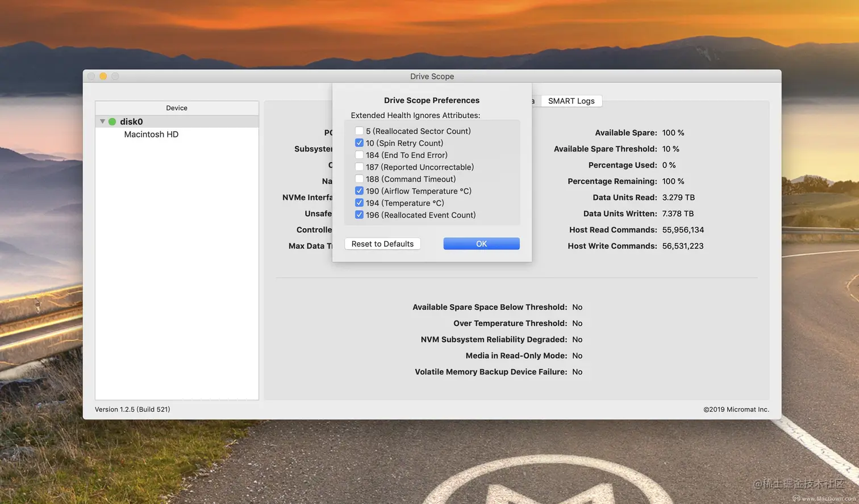Toggle the 188 (Command Timeout) checkbox

359,179
